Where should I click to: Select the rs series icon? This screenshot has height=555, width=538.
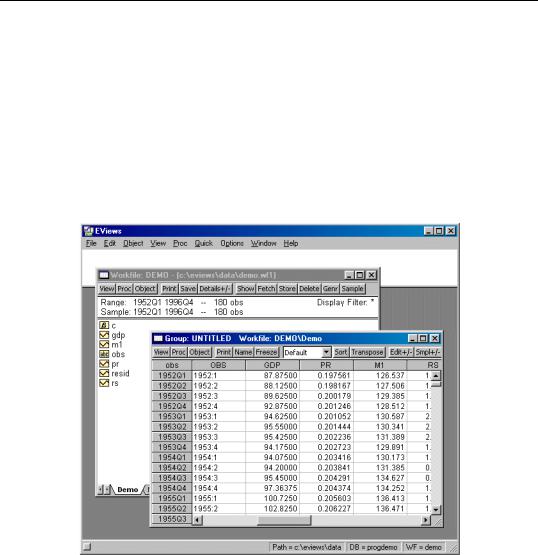104,383
